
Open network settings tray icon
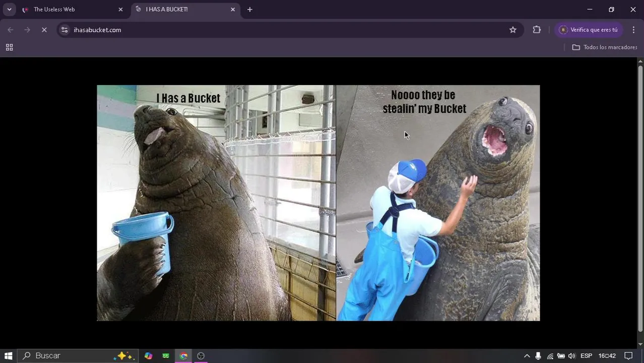pos(550,356)
